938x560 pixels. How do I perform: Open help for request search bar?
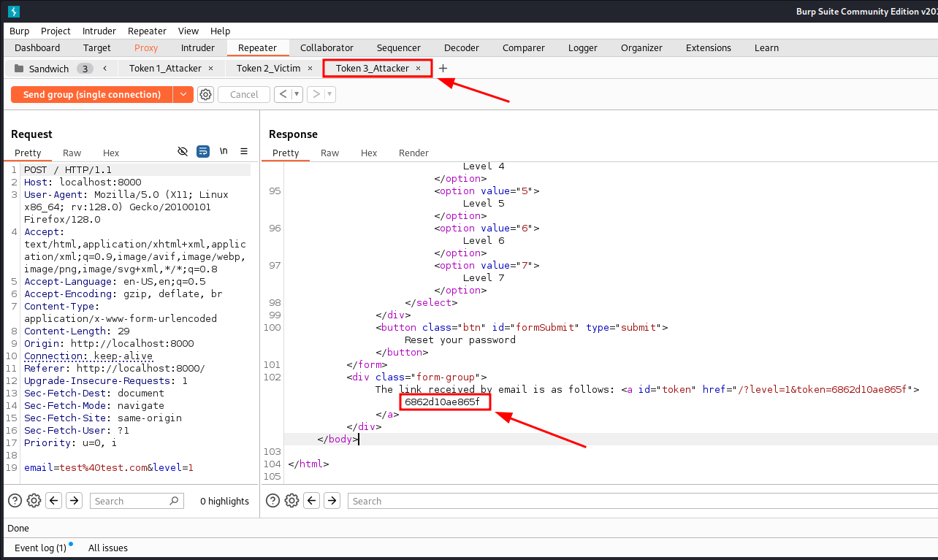(15, 501)
